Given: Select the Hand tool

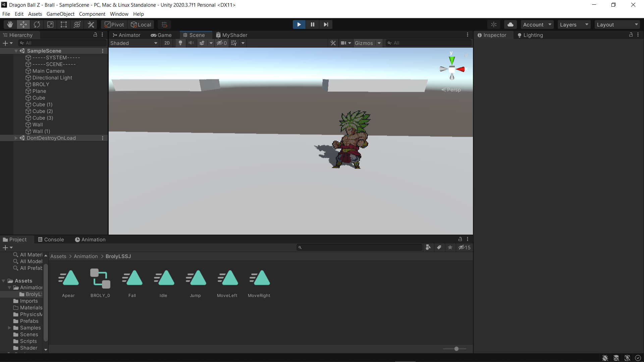Looking at the screenshot, I should (x=10, y=24).
